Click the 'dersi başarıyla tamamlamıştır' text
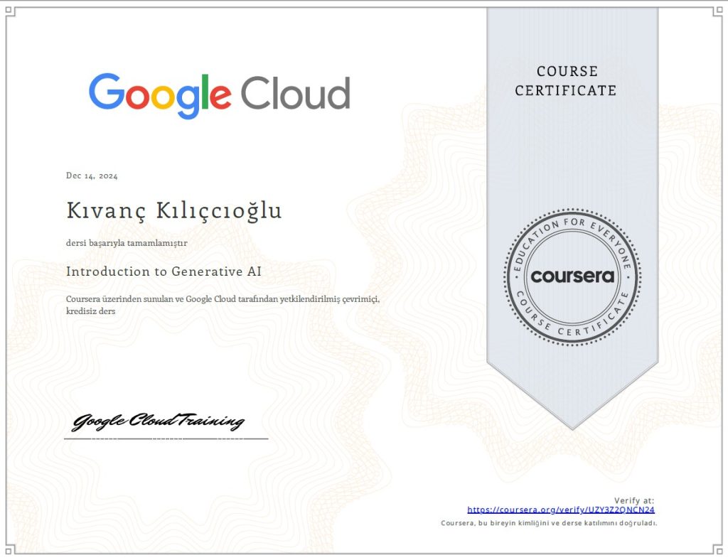The width and height of the screenshot is (728, 560). [x=126, y=243]
